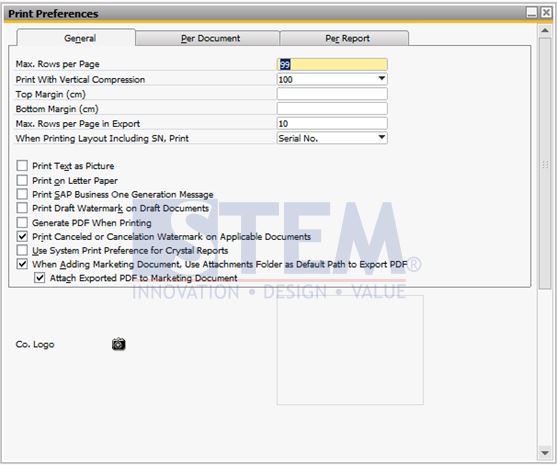Close the Print Preferences window
This screenshot has height=465, width=557.
(x=546, y=13)
